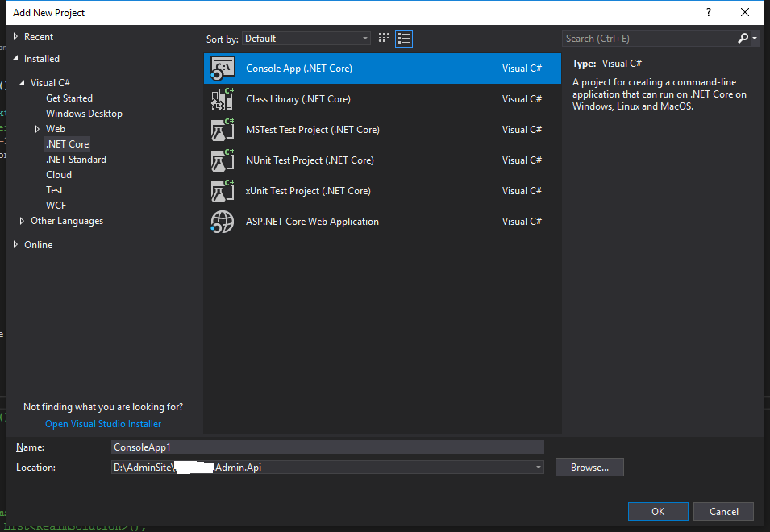Viewport: 770px width, 532px height.
Task: Open the help question mark button
Action: click(708, 12)
